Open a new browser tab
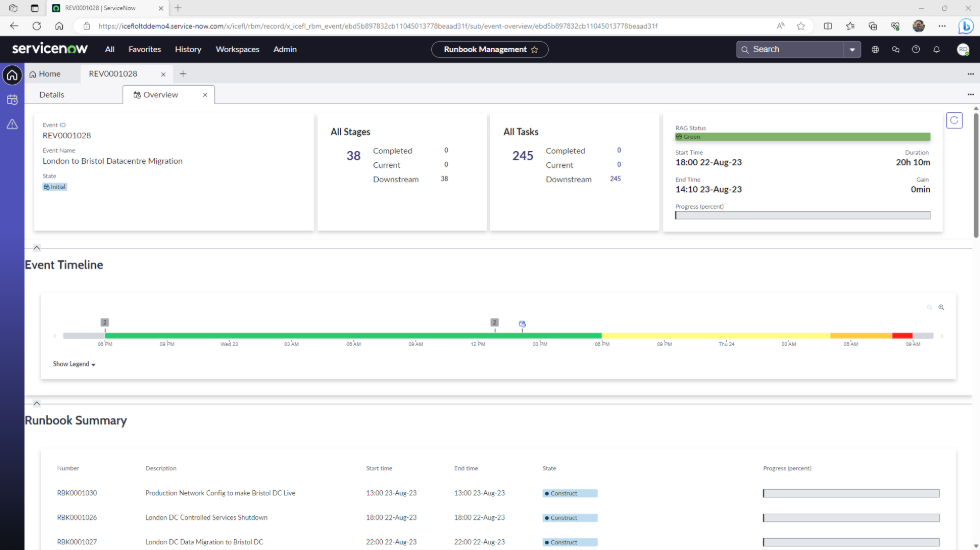The image size is (980, 550). tap(178, 8)
